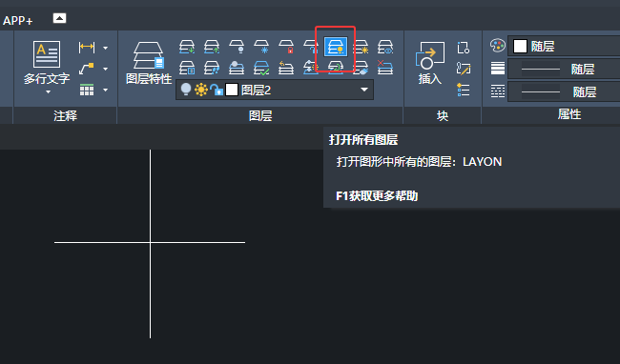The width and height of the screenshot is (620, 364).
Task: Switch to the APP+ ribbon tab
Action: click(18, 21)
